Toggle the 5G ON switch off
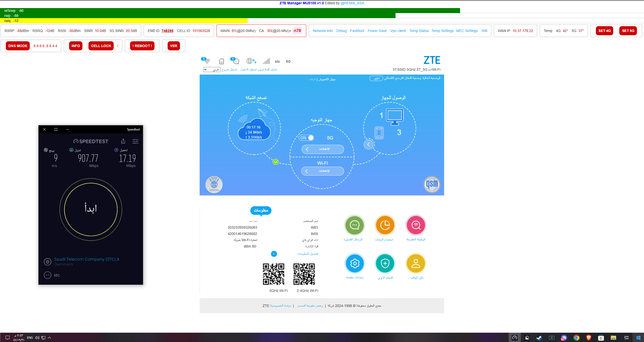 [x=306, y=138]
